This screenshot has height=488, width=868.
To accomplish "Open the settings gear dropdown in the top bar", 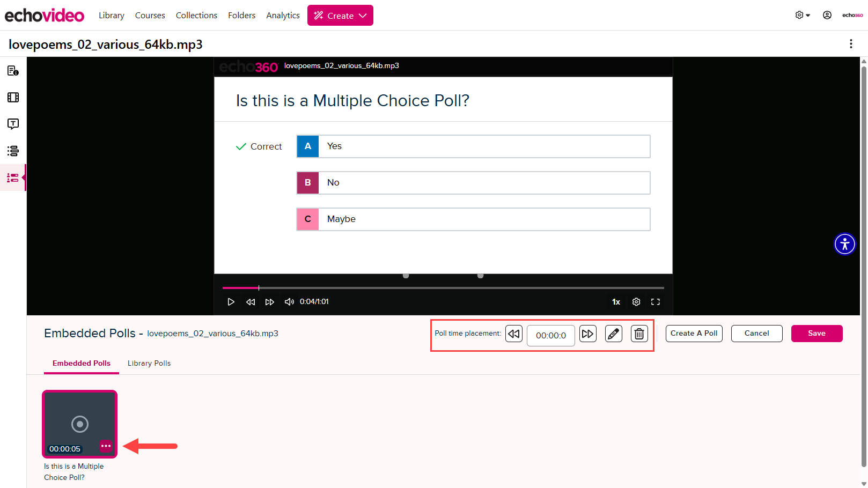I will [x=800, y=15].
